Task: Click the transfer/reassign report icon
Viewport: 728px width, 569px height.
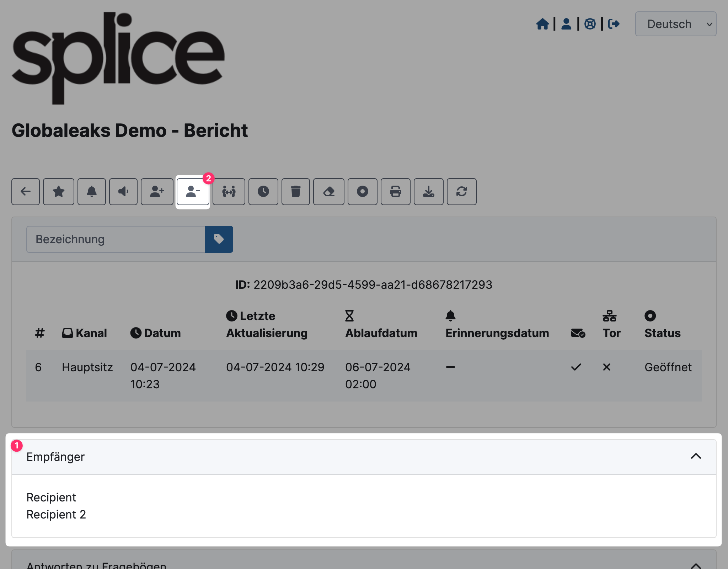Action: coord(230,192)
